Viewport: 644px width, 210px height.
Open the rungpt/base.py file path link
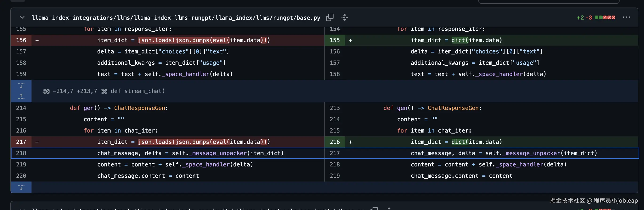tap(176, 18)
